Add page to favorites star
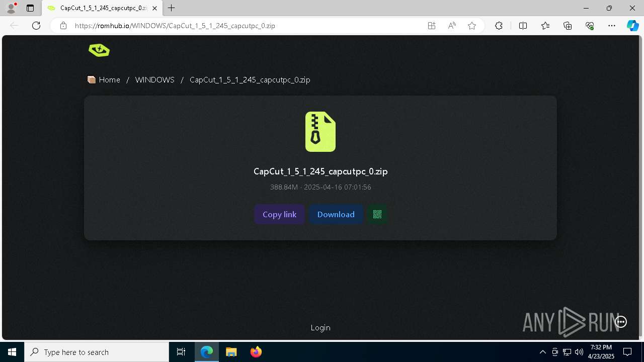644x362 pixels. 472,26
